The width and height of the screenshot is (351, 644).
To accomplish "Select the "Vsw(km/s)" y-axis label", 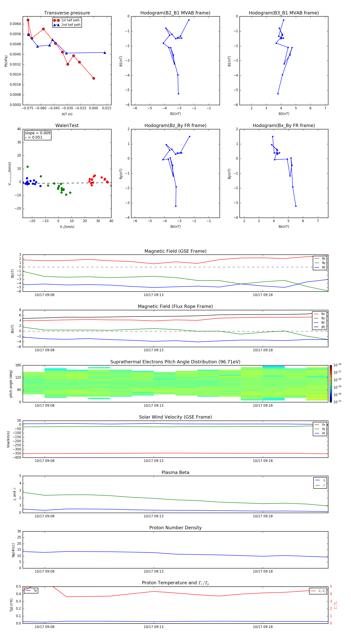I will (x=8, y=439).
